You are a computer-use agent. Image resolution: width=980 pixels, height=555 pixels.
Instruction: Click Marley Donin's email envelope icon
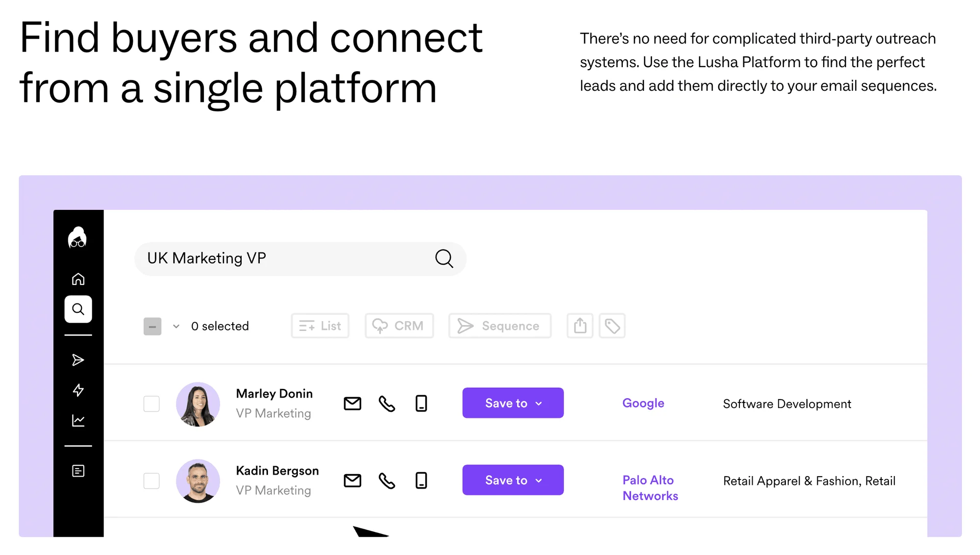click(x=352, y=404)
